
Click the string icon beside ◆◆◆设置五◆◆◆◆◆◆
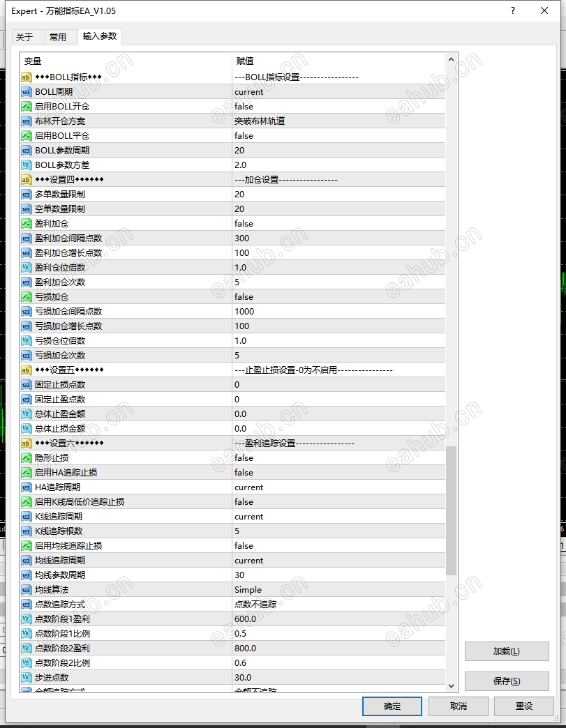[x=27, y=370]
